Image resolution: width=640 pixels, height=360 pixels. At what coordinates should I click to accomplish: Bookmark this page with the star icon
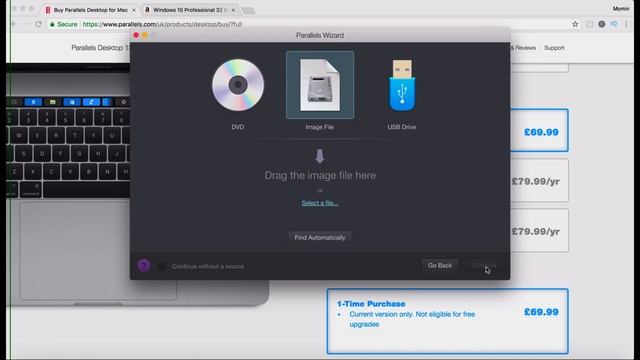click(x=575, y=24)
